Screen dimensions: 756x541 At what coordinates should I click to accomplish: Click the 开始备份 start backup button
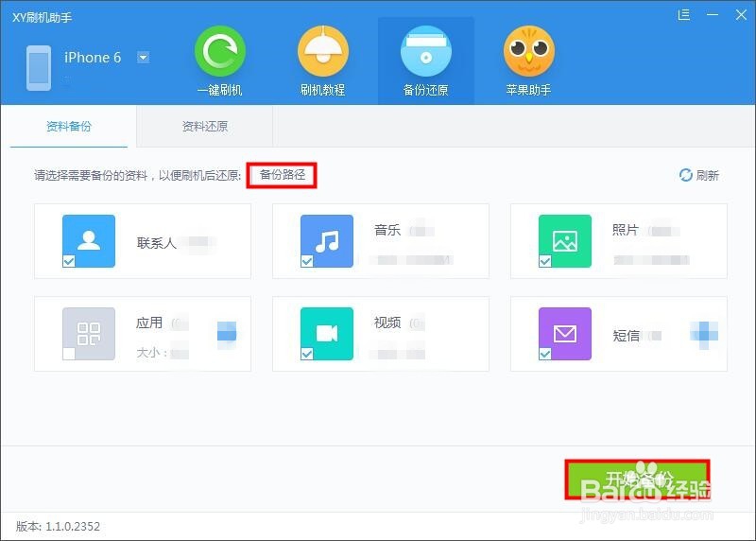coord(637,480)
